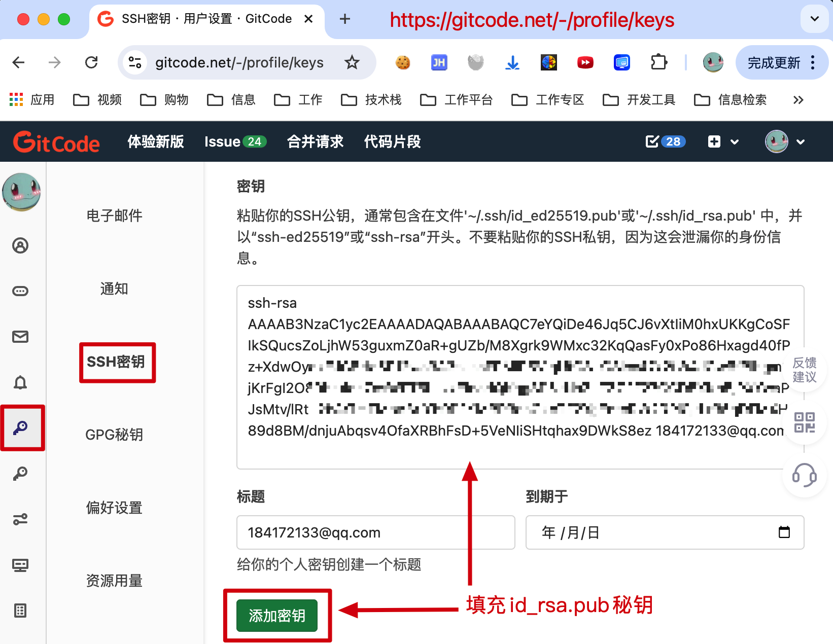Image resolution: width=833 pixels, height=644 pixels.
Task: Open the 视频 bookmark folder
Action: 97,99
